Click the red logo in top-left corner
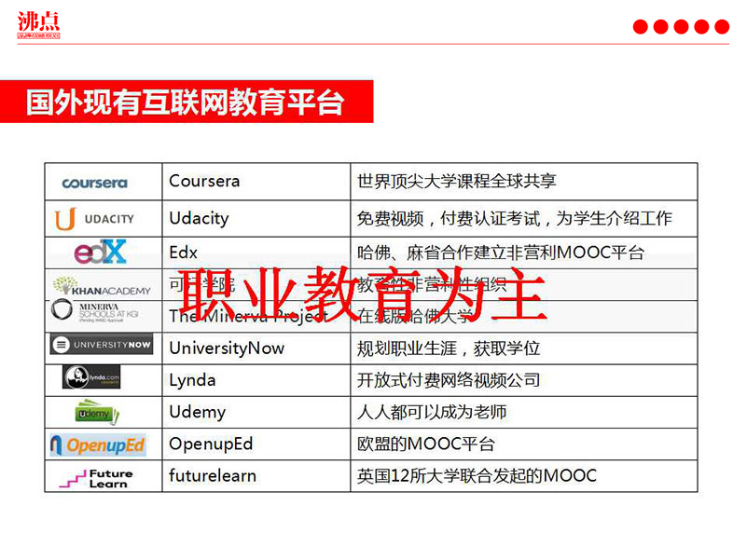Viewport: 747px width, 560px height. (x=38, y=24)
